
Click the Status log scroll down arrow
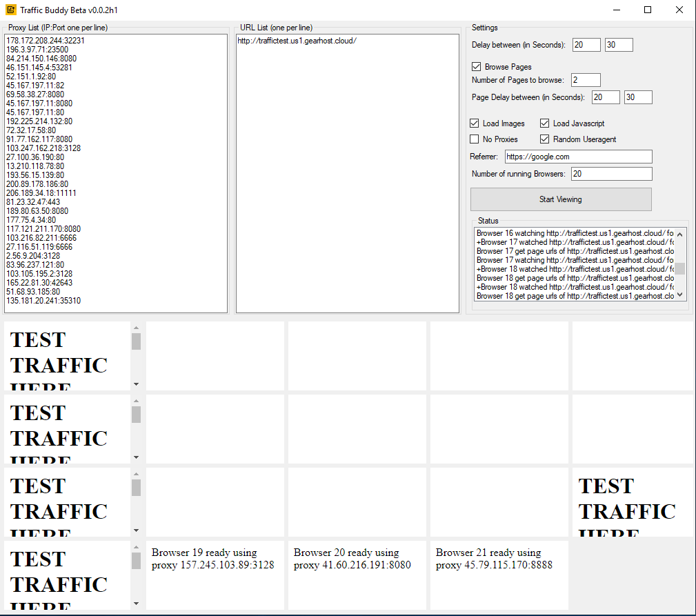point(679,295)
